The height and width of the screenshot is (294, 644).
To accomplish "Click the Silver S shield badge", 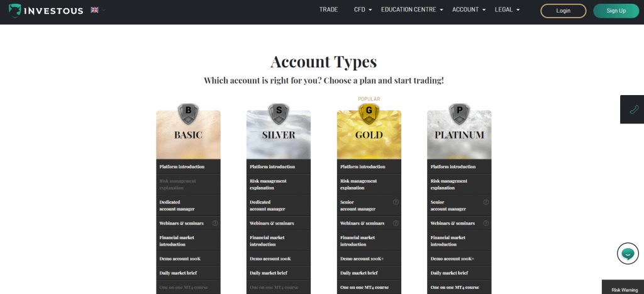I will [x=279, y=114].
